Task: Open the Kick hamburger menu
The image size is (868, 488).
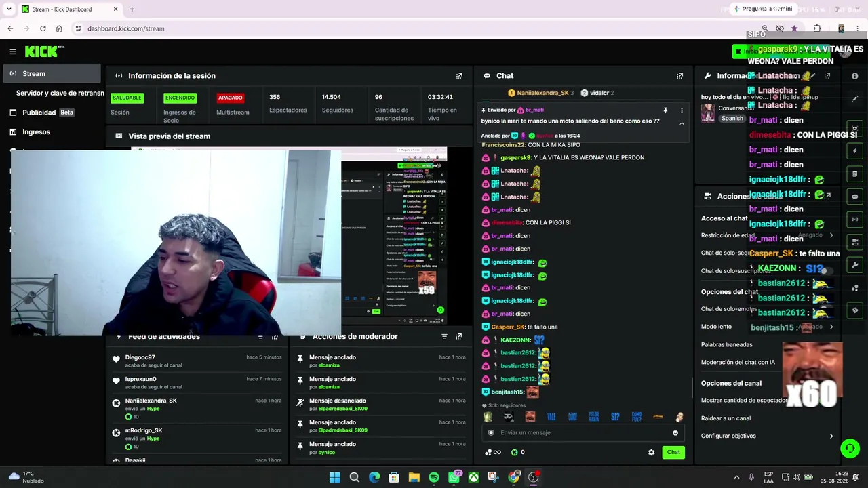Action: (13, 52)
